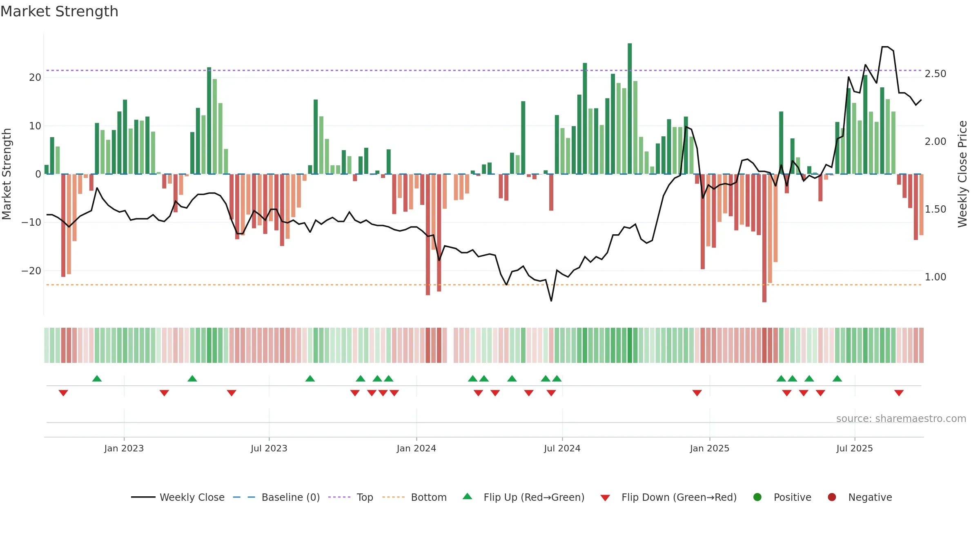Click the deepest red bar in early 2025

[x=764, y=238]
